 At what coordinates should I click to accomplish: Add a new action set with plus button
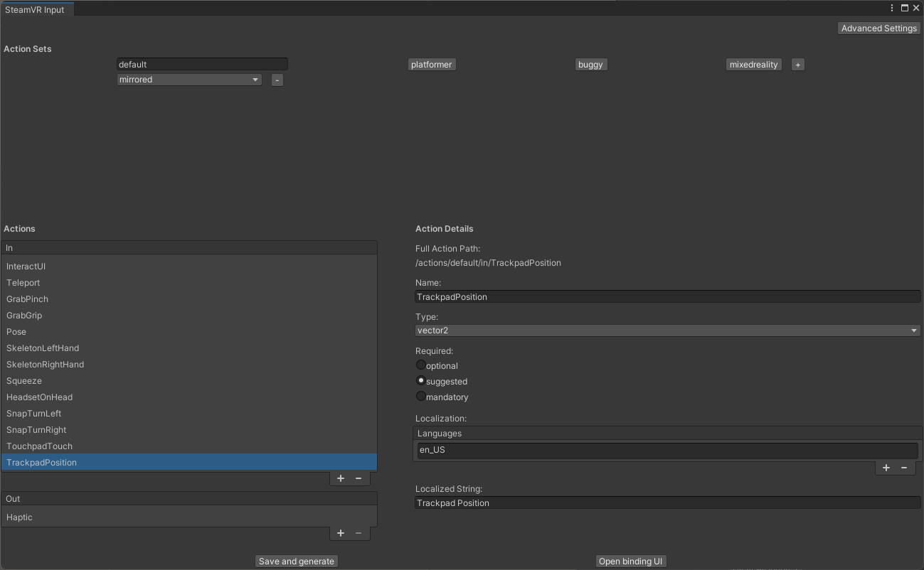tap(797, 65)
